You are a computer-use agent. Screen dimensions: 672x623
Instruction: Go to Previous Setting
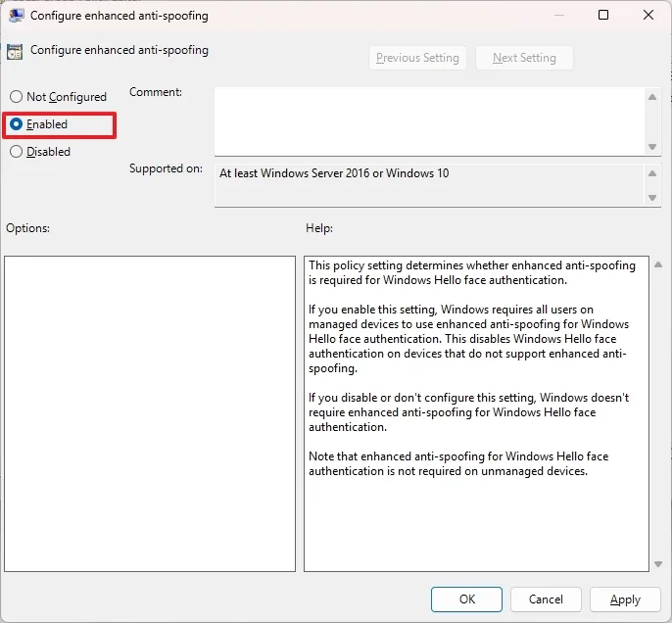click(x=417, y=58)
